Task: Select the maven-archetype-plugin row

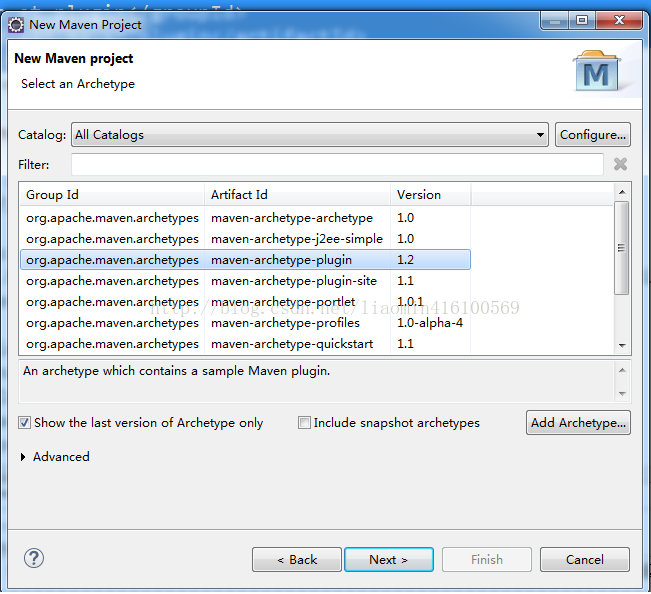Action: pyautogui.click(x=245, y=260)
